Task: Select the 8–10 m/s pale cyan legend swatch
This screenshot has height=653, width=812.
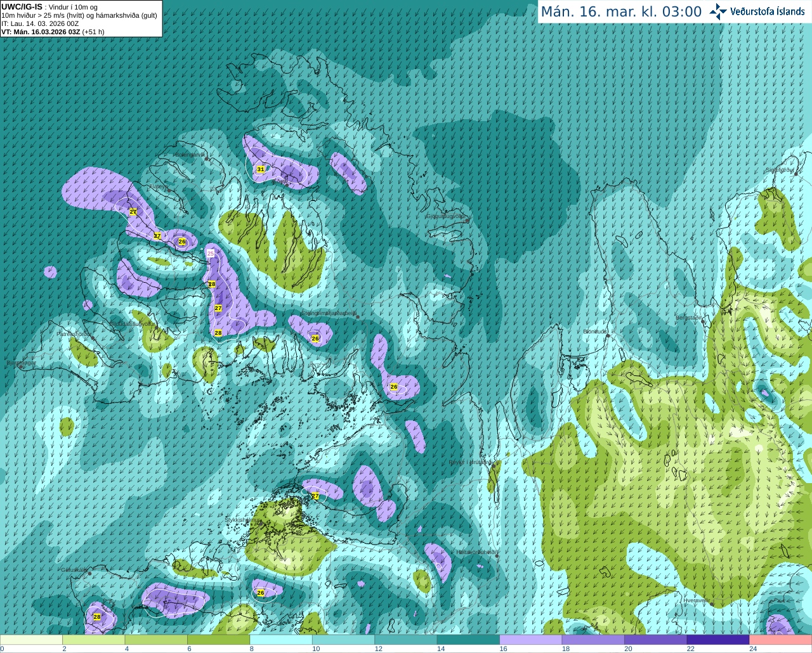Action: [281, 640]
